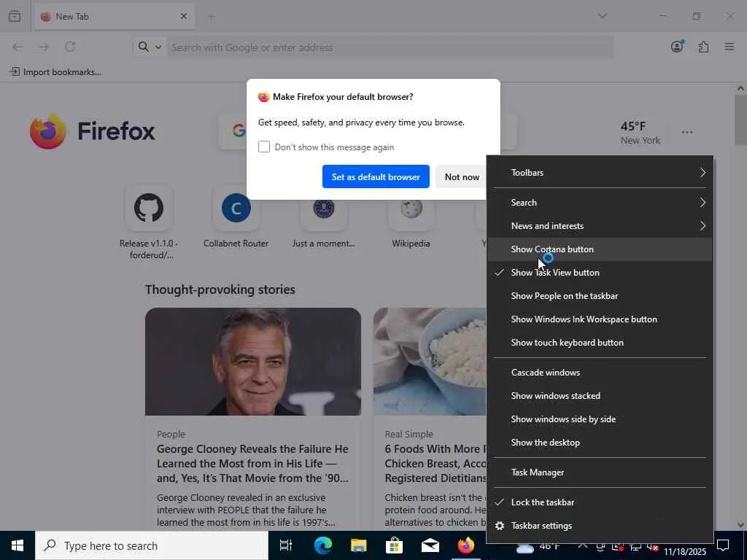The width and height of the screenshot is (747, 560).
Task: Open the Wikipedia shortcut tile
Action: point(411,217)
